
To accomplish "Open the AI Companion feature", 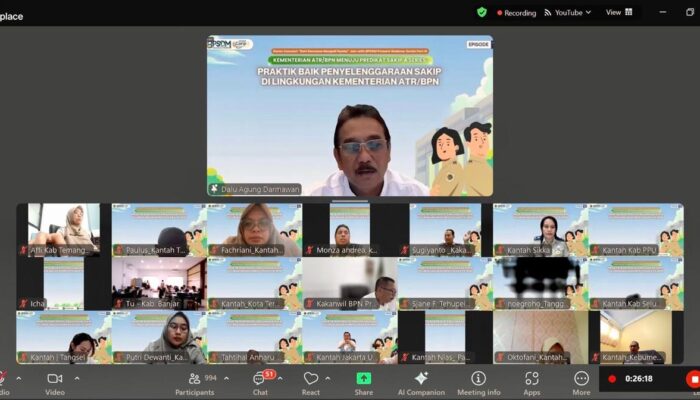I will (x=421, y=384).
